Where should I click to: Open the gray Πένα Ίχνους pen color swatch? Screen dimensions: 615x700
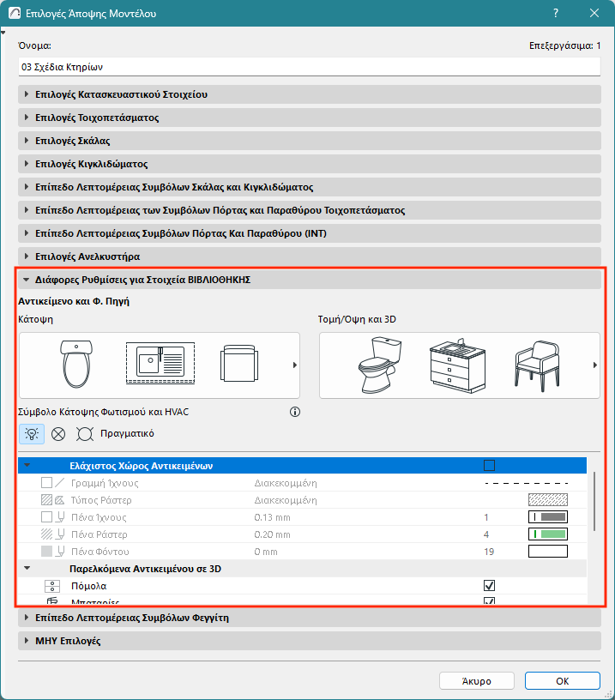548,517
